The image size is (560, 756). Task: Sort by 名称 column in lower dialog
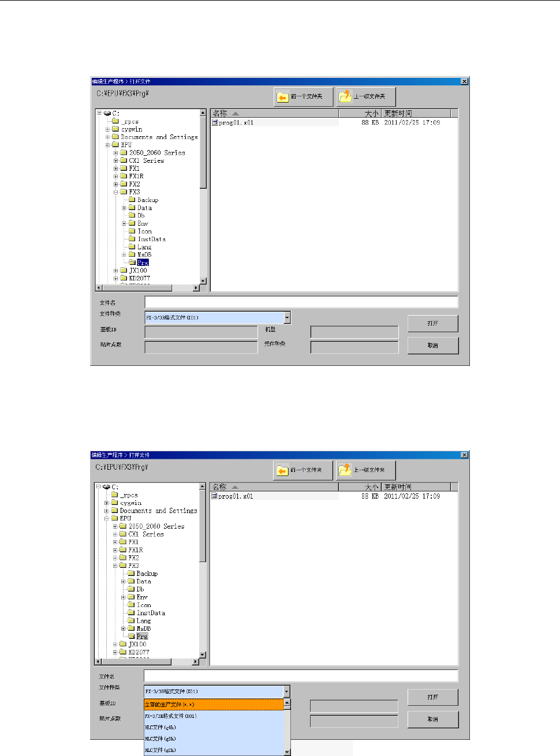[x=274, y=487]
